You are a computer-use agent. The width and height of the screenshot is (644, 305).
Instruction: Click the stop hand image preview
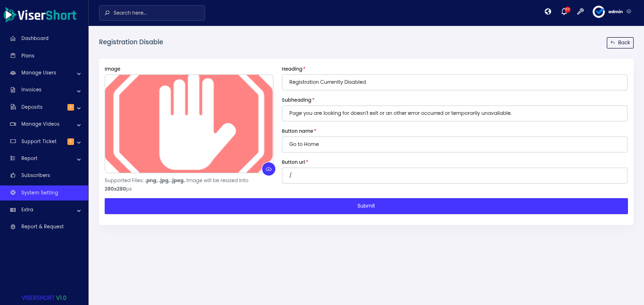189,124
